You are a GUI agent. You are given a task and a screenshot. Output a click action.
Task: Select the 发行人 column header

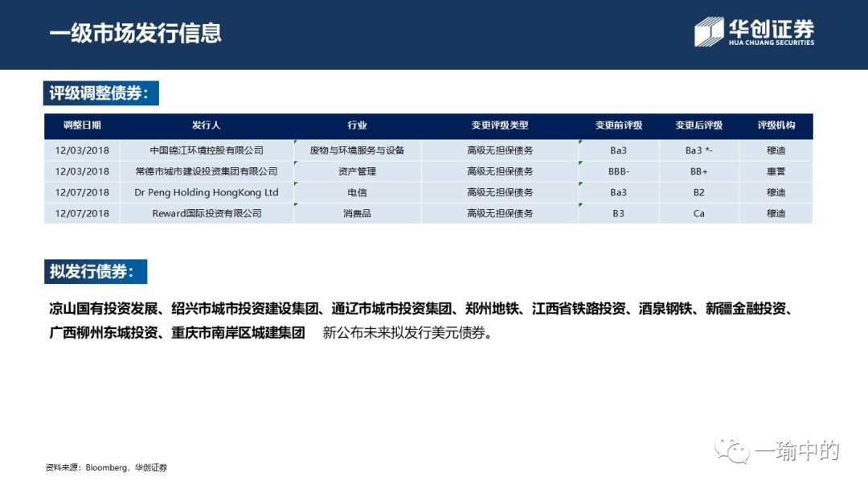pyautogui.click(x=207, y=125)
